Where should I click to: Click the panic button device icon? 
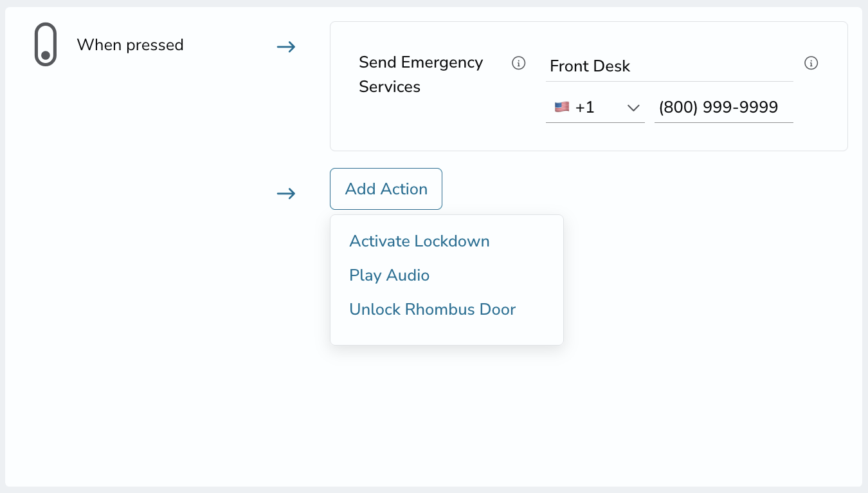pos(46,44)
